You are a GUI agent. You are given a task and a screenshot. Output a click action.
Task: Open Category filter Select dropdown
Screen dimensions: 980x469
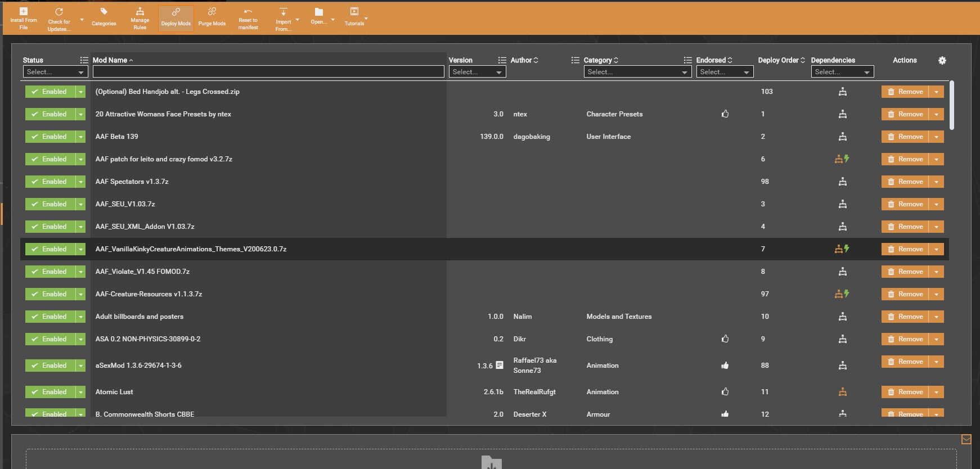[x=637, y=72]
